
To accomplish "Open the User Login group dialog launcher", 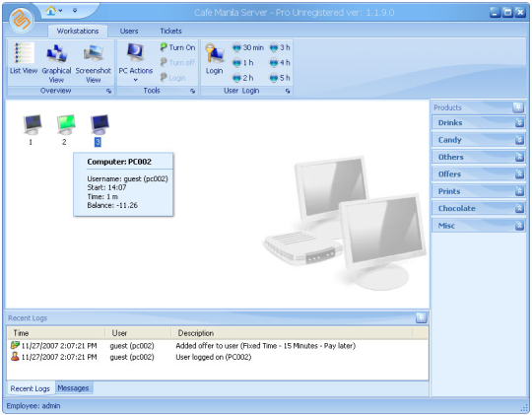I will 288,91.
